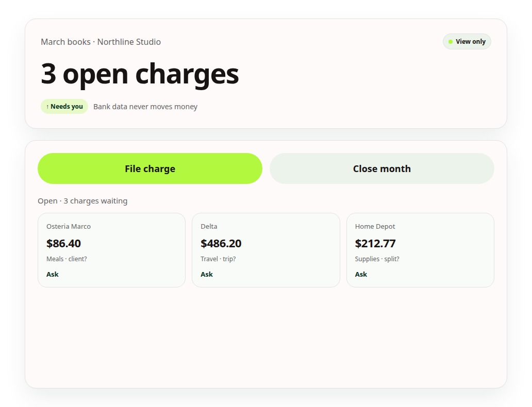Viewport: 532px width, 407px height.
Task: Select the Home Depot merchant name
Action: tap(375, 226)
